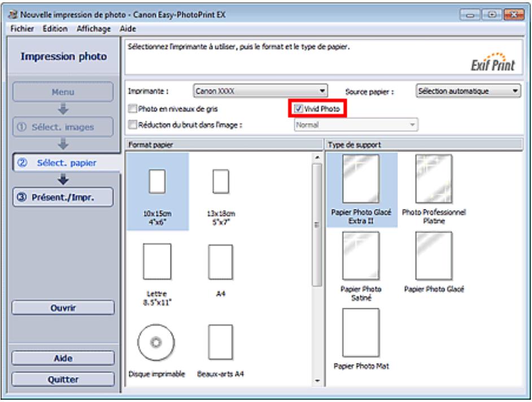
Task: Click the Format papier scrollbar thumb
Action: 317,225
